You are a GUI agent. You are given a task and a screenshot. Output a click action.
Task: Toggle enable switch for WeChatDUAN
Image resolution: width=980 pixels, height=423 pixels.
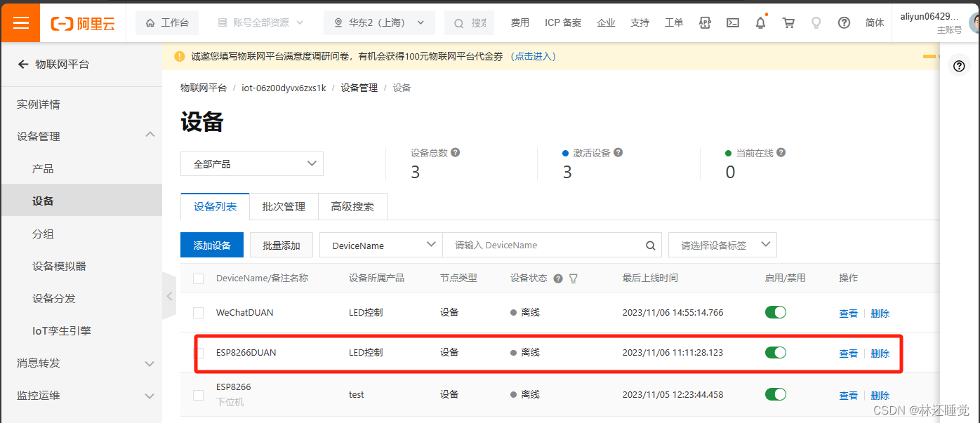point(776,312)
